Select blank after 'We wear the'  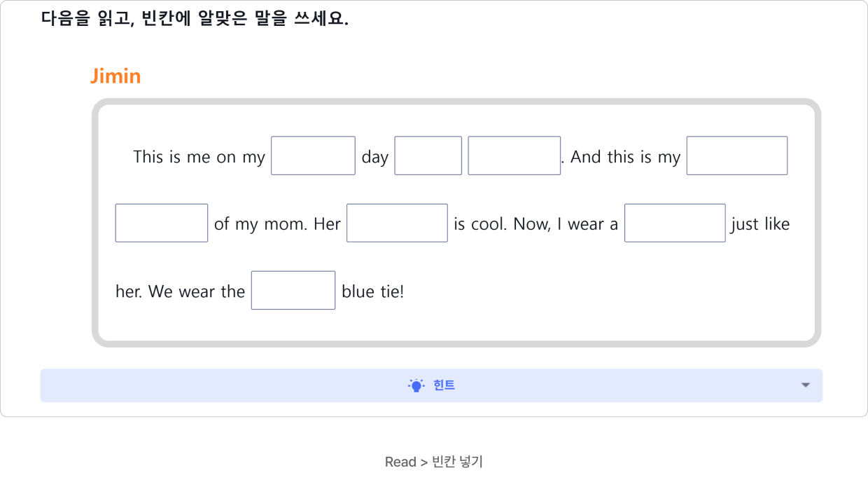(293, 290)
